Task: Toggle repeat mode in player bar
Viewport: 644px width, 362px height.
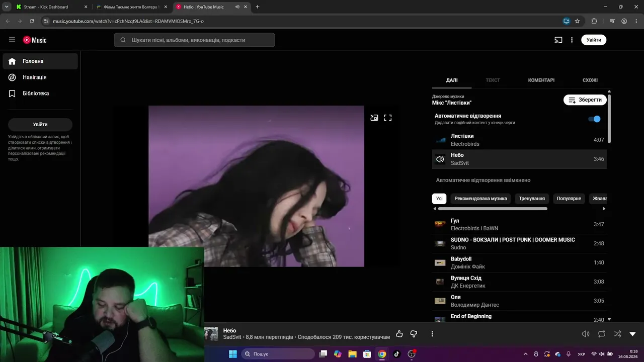Action: tap(602, 334)
